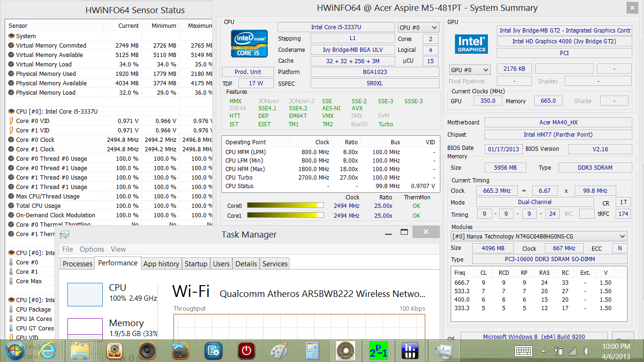Image resolution: width=644 pixels, height=362 pixels.
Task: Click the speaker app icon on taskbar
Action: 148,351
